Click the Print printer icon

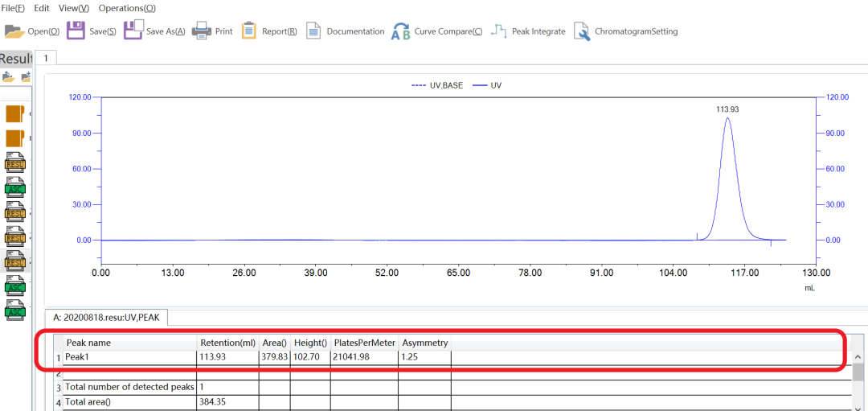201,31
